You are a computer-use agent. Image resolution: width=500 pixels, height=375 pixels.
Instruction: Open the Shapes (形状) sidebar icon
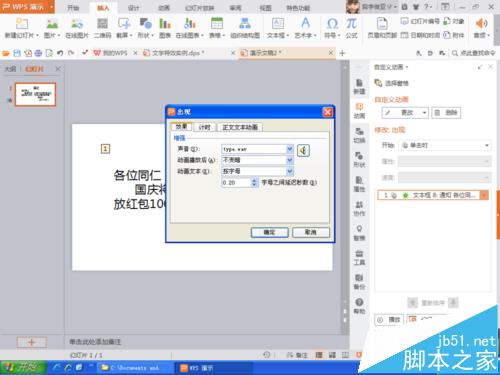359,159
